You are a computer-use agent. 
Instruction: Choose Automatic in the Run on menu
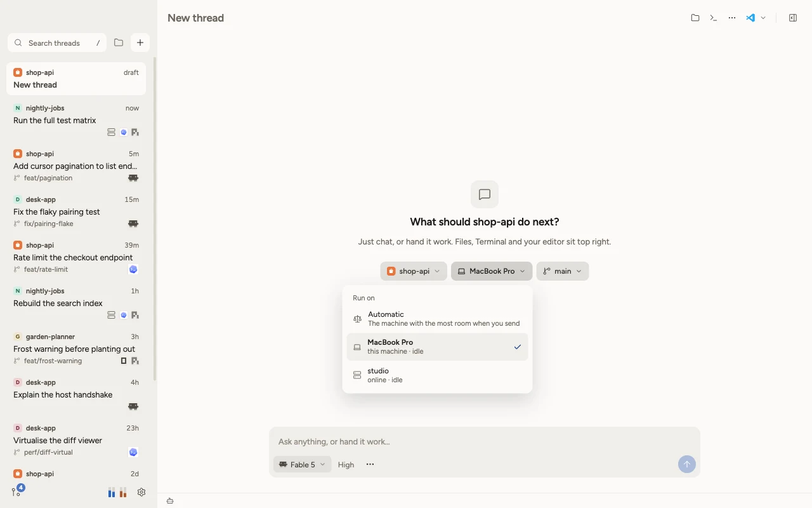[x=437, y=319]
